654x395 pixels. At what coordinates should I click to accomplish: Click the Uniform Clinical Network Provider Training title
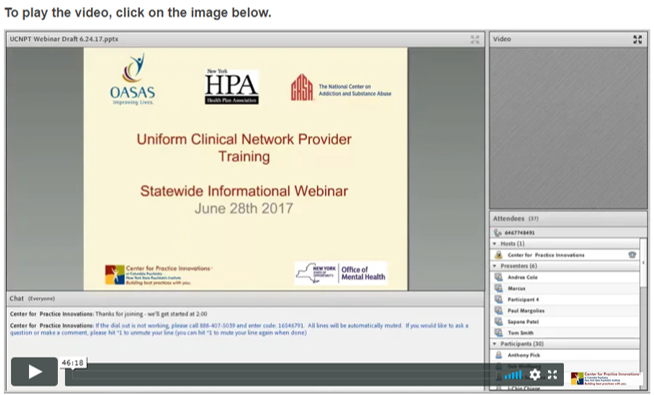244,148
